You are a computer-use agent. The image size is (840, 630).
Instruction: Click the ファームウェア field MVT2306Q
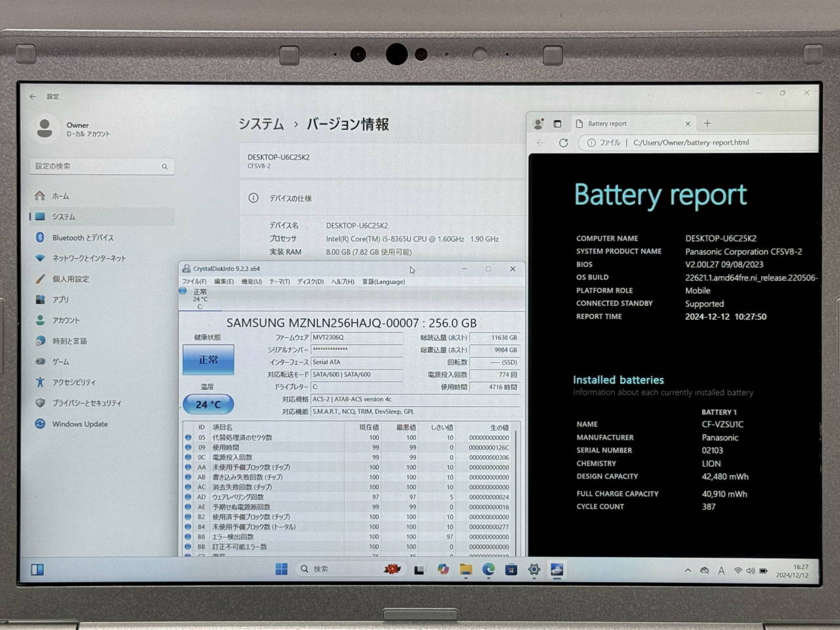(x=356, y=337)
